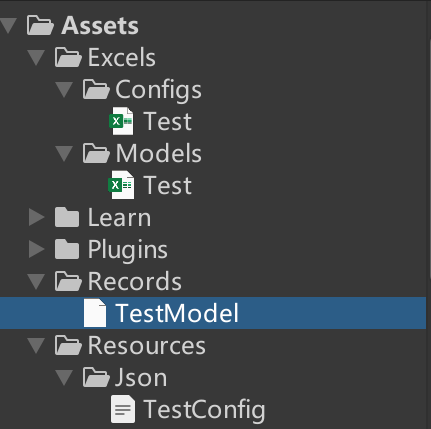Click the Assets root folder icon
Image resolution: width=431 pixels, height=429 pixels.
pyautogui.click(x=40, y=25)
